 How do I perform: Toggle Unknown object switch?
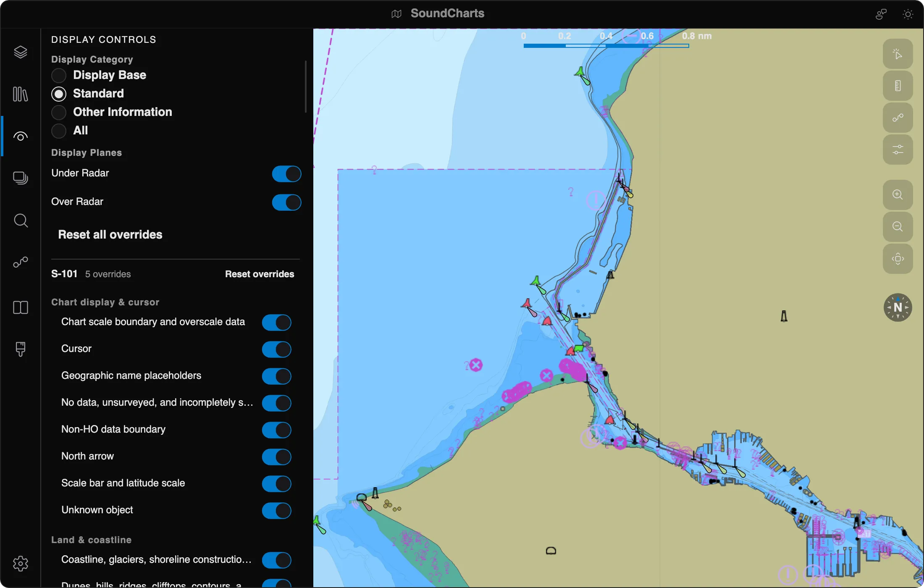pos(276,510)
